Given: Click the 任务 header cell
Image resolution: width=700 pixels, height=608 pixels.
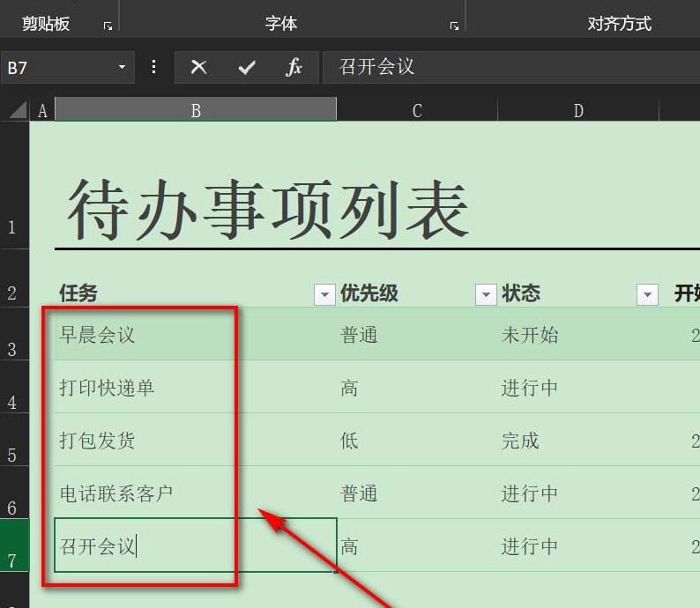Looking at the screenshot, I should pyautogui.click(x=196, y=293).
